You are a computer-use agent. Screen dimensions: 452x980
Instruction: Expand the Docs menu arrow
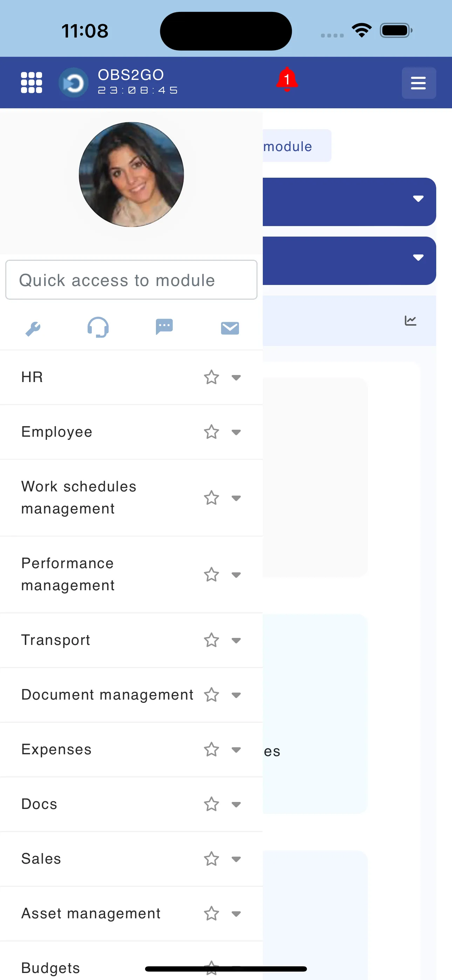pos(236,804)
